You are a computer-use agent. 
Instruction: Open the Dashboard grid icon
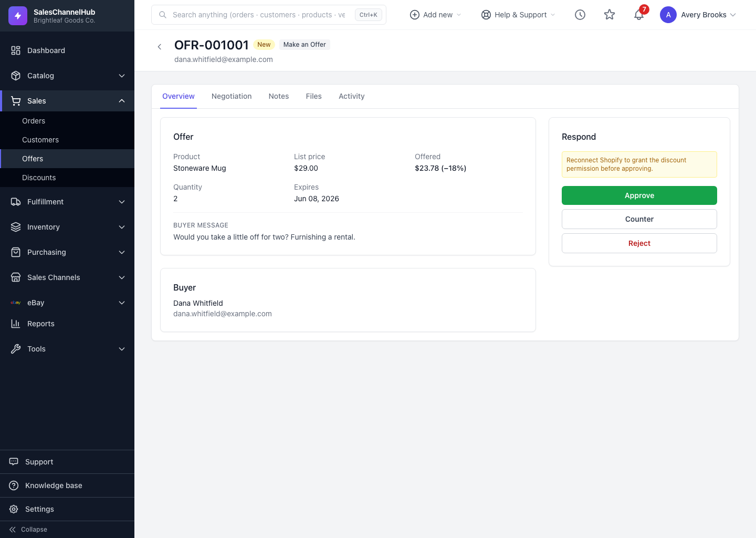tap(16, 50)
